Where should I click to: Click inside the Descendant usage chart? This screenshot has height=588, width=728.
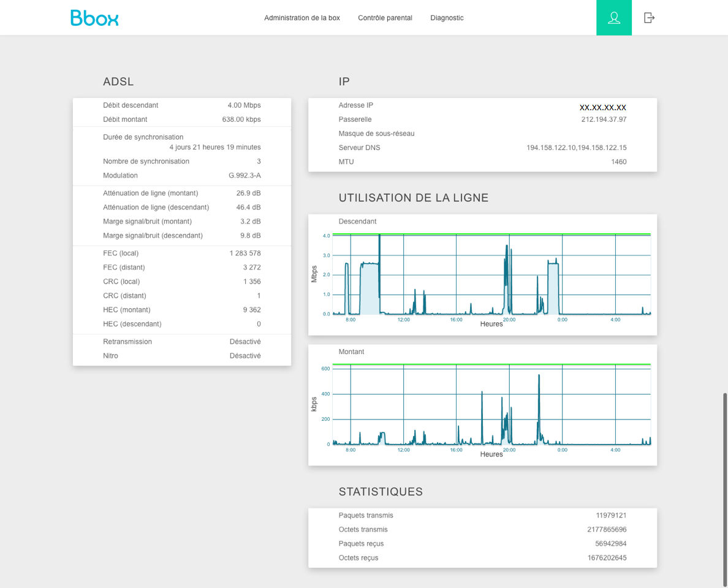490,274
